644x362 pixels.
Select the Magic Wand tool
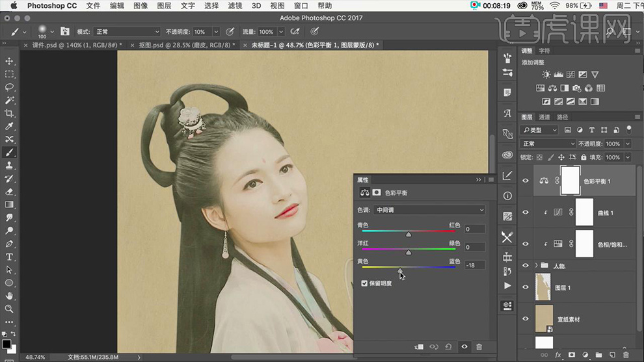pyautogui.click(x=9, y=100)
